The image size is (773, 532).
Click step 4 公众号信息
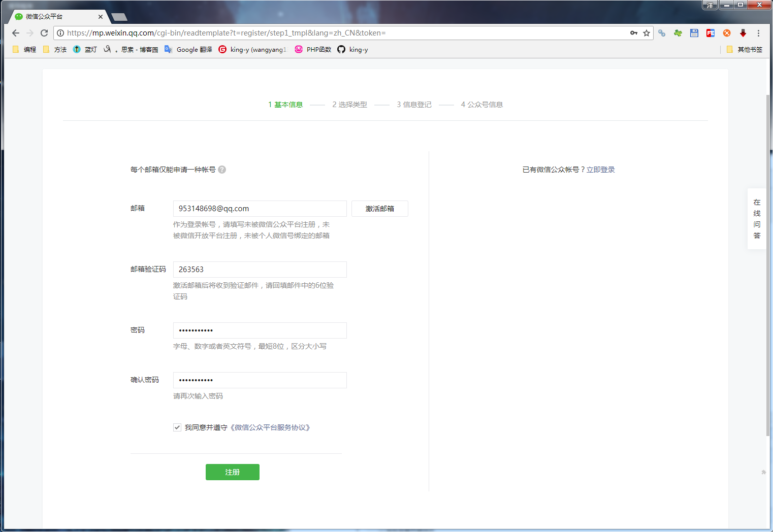point(481,105)
